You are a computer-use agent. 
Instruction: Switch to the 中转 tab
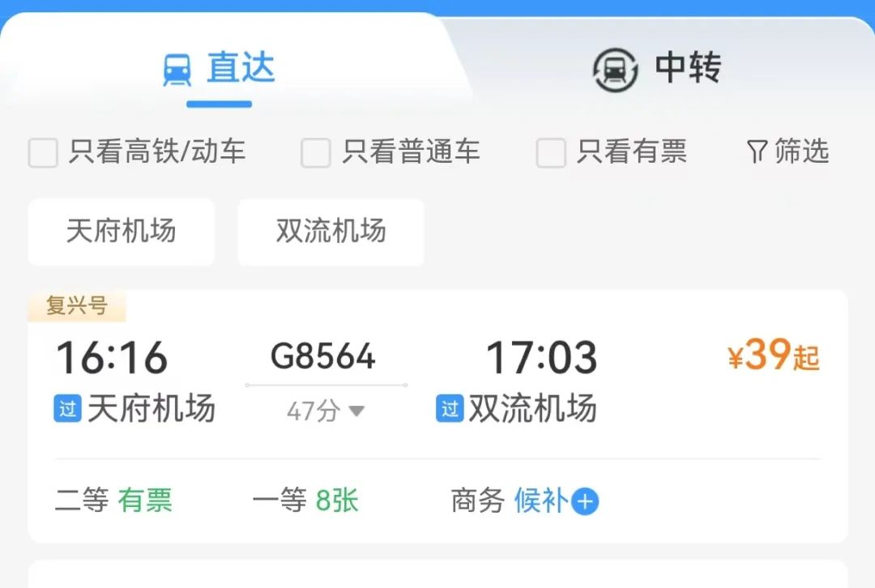pos(657,69)
